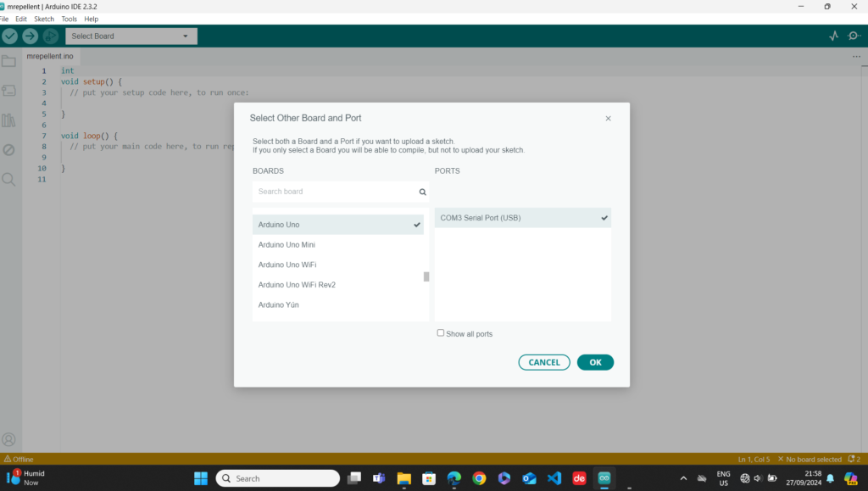Open Outlook from taskbar
This screenshot has width=868, height=491.
[x=529, y=478]
